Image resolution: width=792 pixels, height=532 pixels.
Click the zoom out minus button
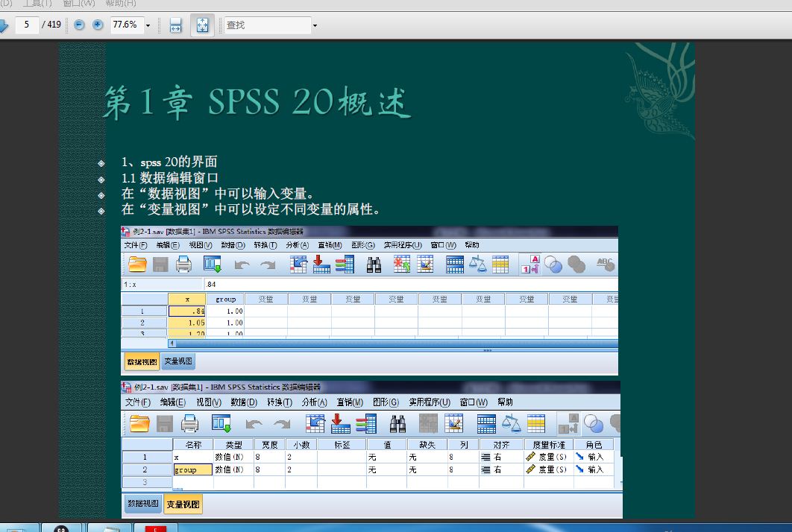coord(79,25)
